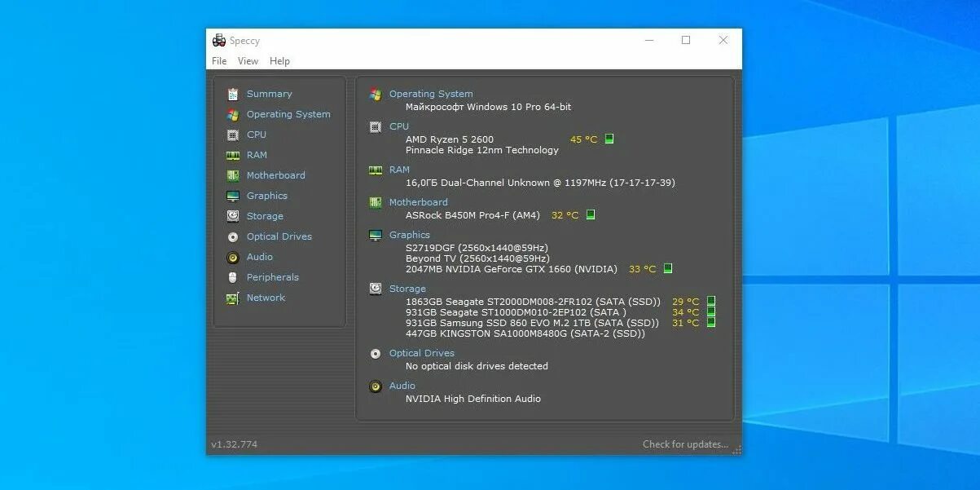Viewport: 980px width, 490px height.
Task: Click the Operating System section icon in summary
Action: [x=376, y=94]
